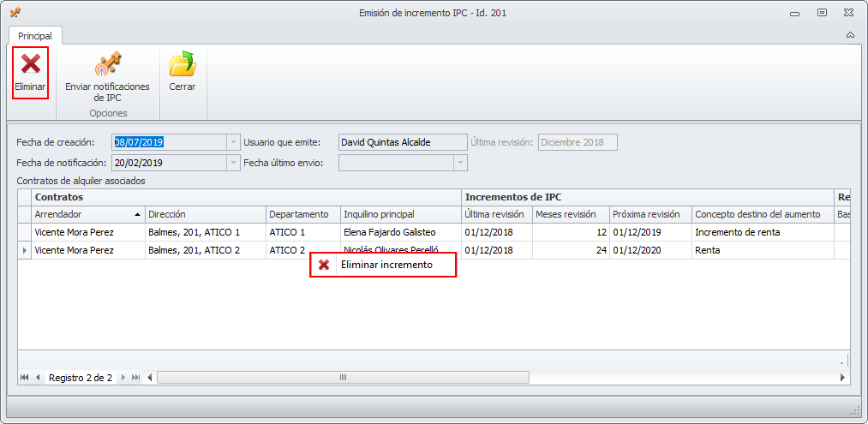
Task: Click the horizontal scrollbar thumb
Action: (343, 378)
